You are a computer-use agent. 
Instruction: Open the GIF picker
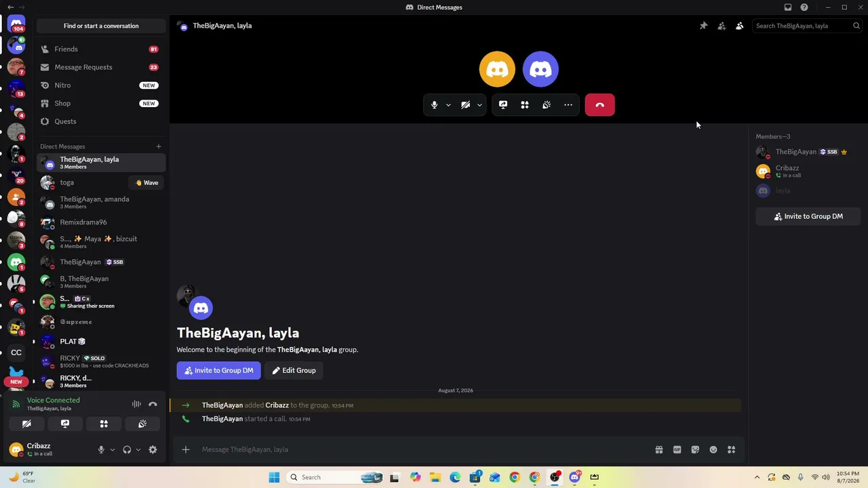(x=677, y=449)
